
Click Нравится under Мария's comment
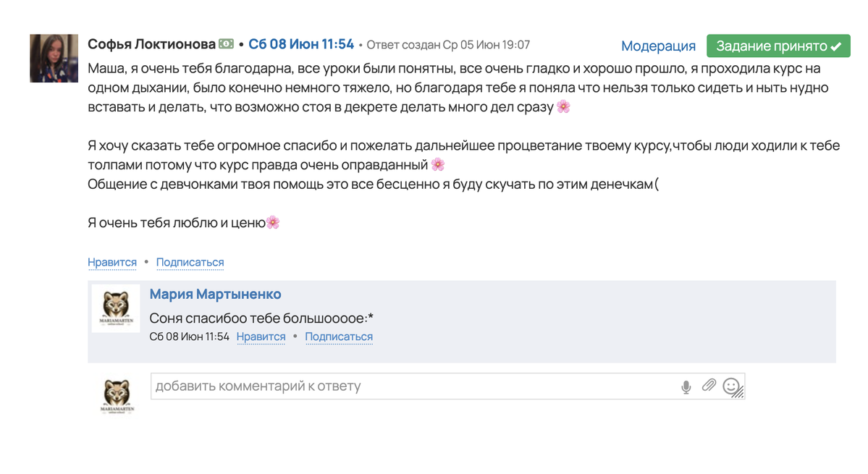(261, 337)
